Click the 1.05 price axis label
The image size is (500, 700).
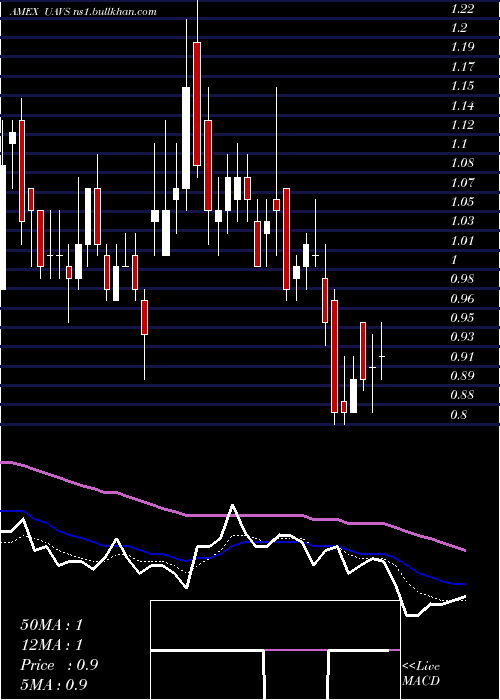463,202
